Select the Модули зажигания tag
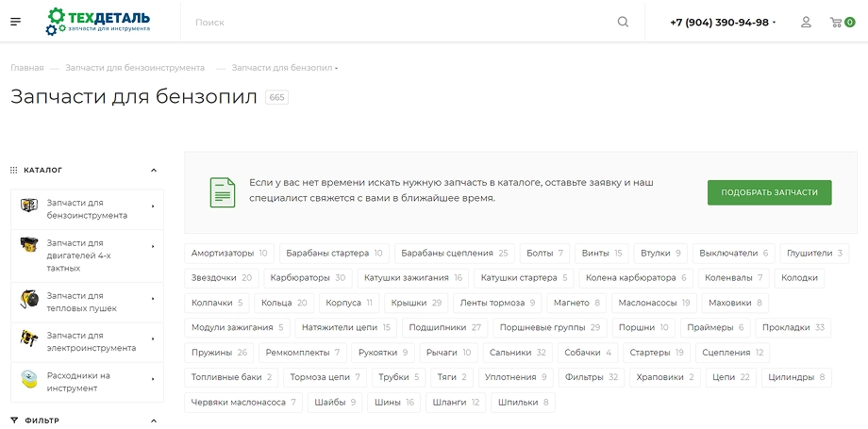The height and width of the screenshot is (429, 868). click(237, 327)
